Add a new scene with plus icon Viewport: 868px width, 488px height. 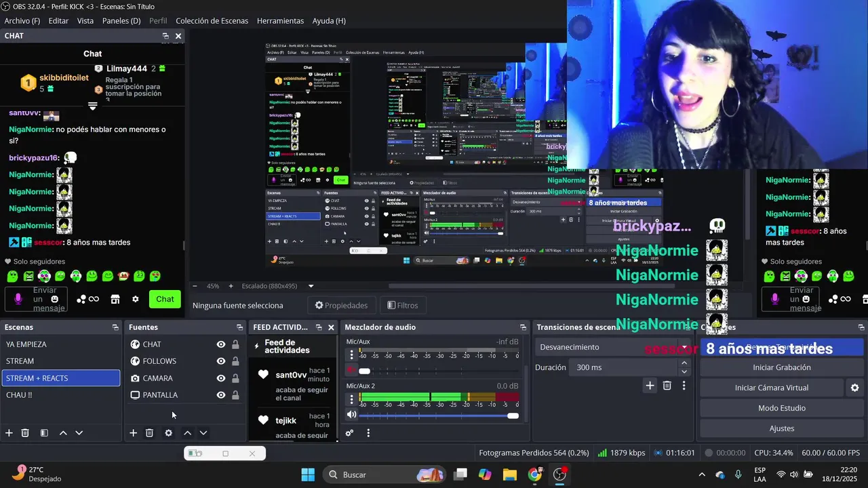[9, 432]
